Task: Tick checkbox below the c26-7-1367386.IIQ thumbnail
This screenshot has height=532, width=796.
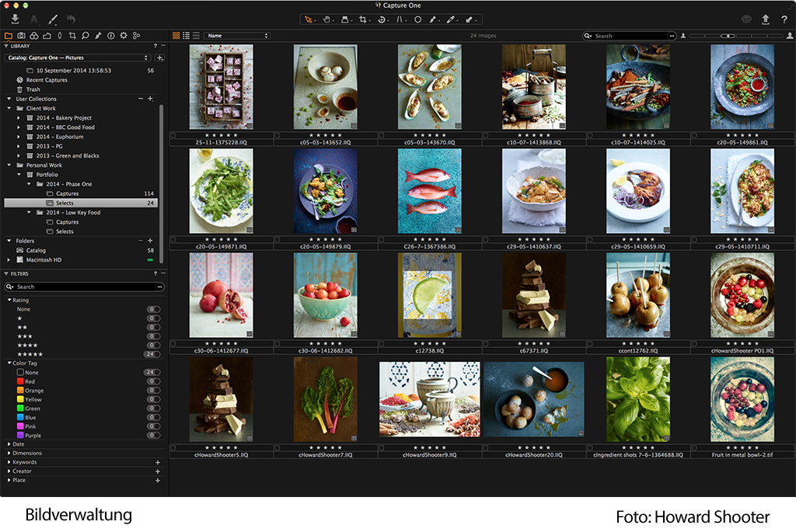Action: point(381,240)
